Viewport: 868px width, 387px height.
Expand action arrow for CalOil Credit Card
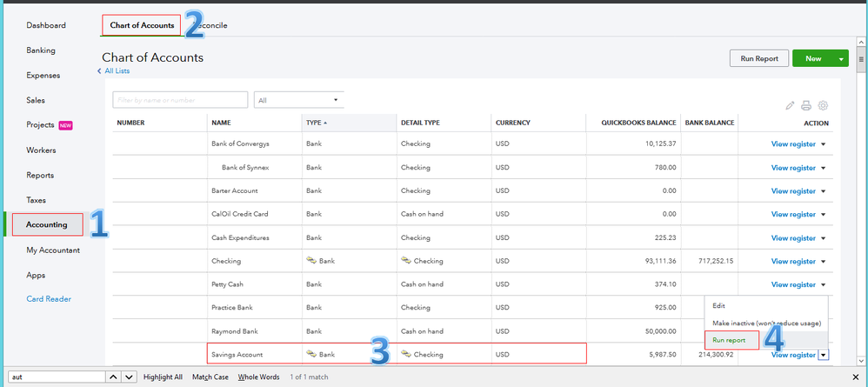point(823,214)
